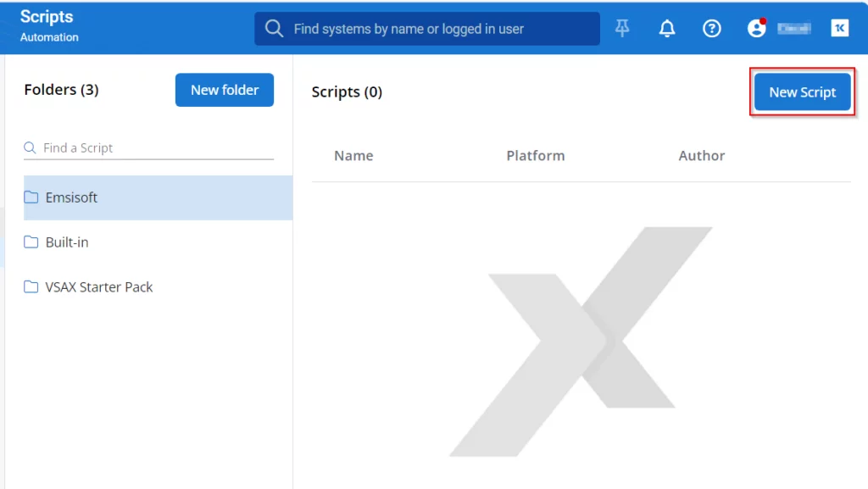
Task: Click the Scripts Automation page title
Action: coord(48,25)
